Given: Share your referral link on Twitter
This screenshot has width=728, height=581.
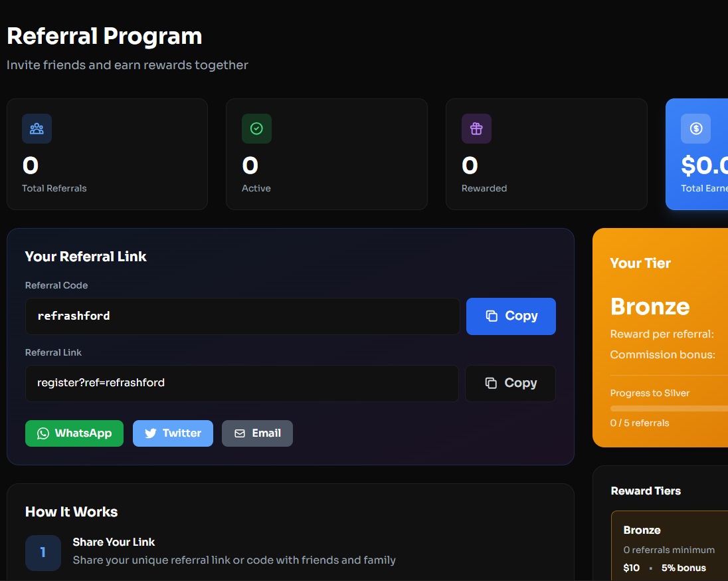Looking at the screenshot, I should [x=173, y=433].
